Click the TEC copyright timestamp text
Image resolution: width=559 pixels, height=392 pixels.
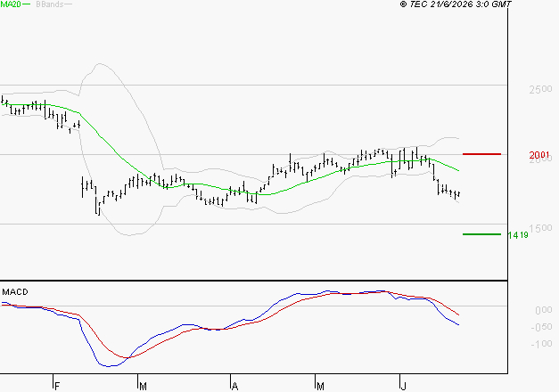pos(456,4)
